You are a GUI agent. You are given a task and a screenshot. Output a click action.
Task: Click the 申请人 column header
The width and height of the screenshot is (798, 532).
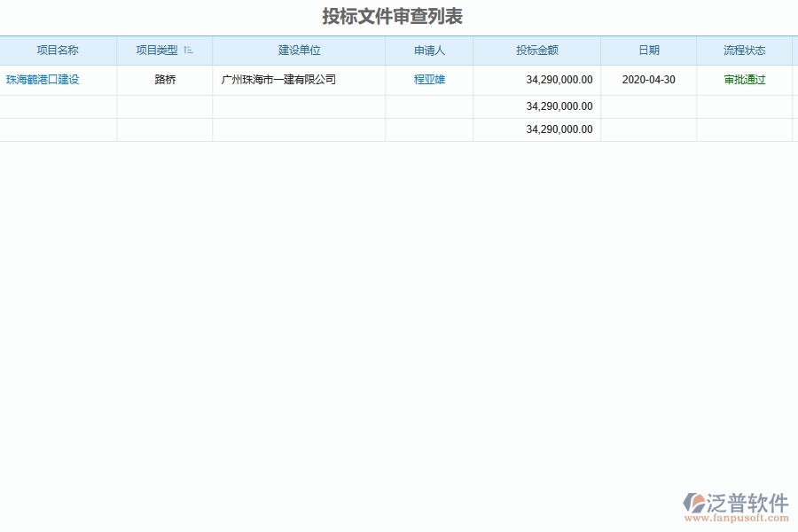[428, 51]
